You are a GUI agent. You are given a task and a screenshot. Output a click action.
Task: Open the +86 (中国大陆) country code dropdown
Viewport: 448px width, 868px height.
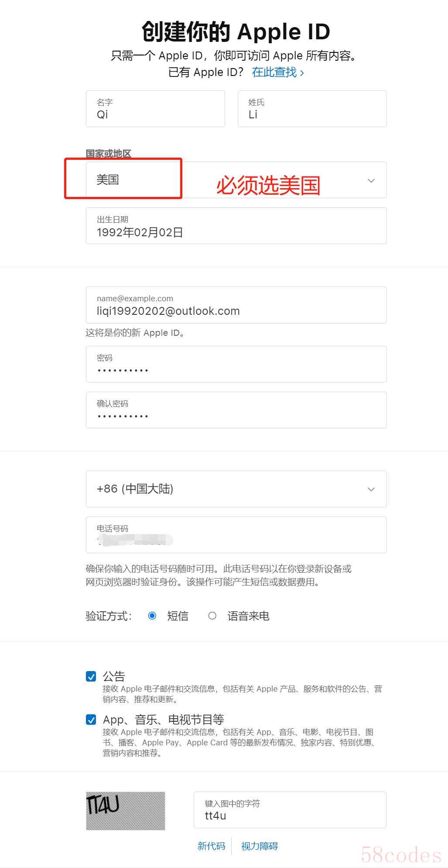236,489
